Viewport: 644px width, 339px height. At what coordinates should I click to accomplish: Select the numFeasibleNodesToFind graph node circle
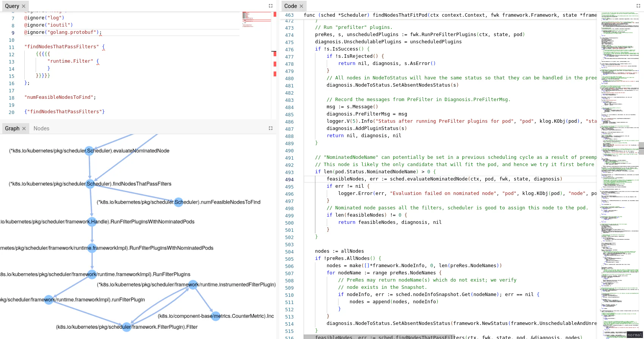178,202
